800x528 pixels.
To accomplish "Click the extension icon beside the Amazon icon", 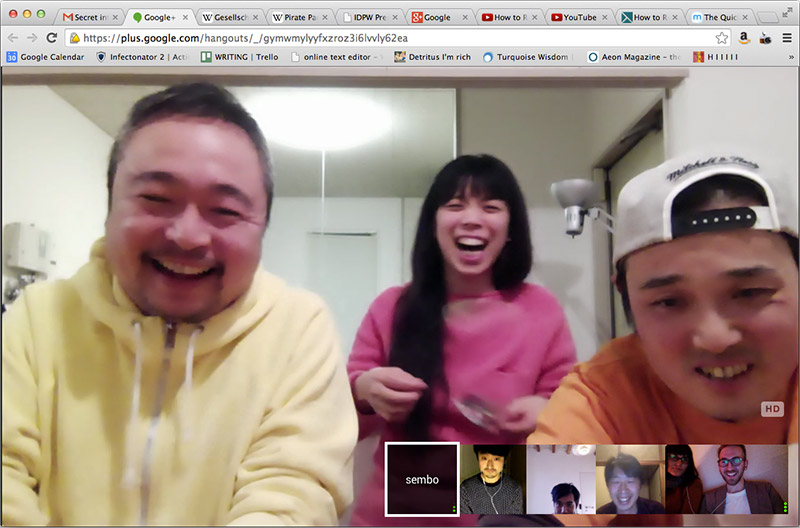I will tap(766, 38).
